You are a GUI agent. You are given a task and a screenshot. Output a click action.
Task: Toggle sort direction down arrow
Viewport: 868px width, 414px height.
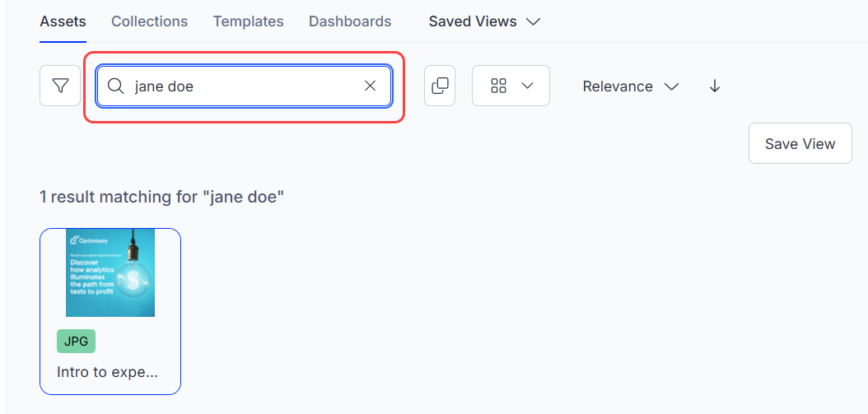click(x=715, y=86)
